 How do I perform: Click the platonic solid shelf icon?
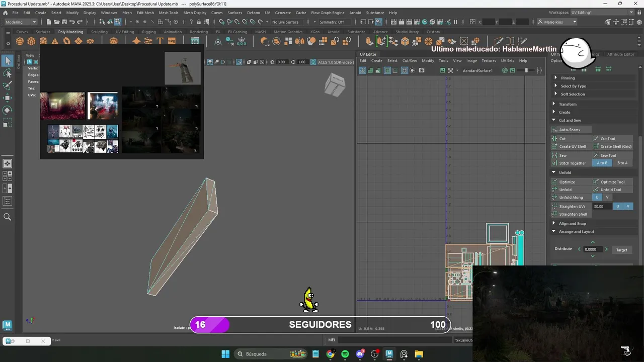pyautogui.click(x=113, y=41)
